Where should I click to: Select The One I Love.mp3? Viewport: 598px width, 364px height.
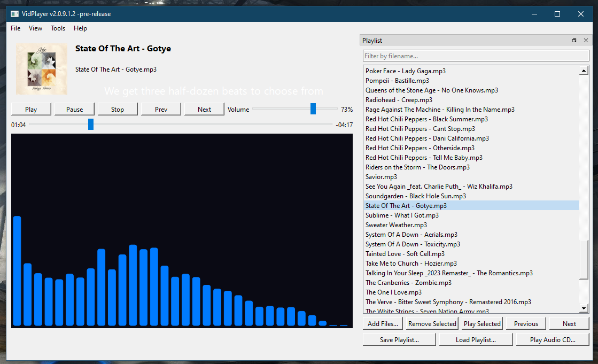[471, 292]
